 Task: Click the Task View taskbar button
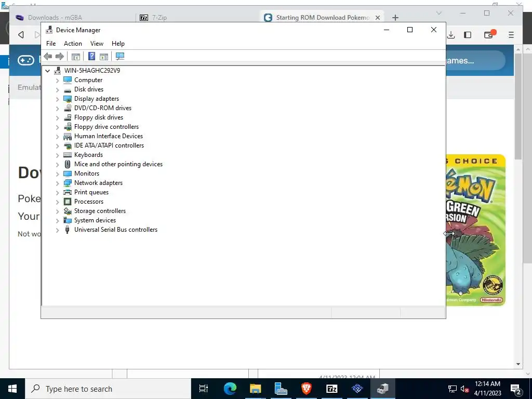(x=204, y=389)
